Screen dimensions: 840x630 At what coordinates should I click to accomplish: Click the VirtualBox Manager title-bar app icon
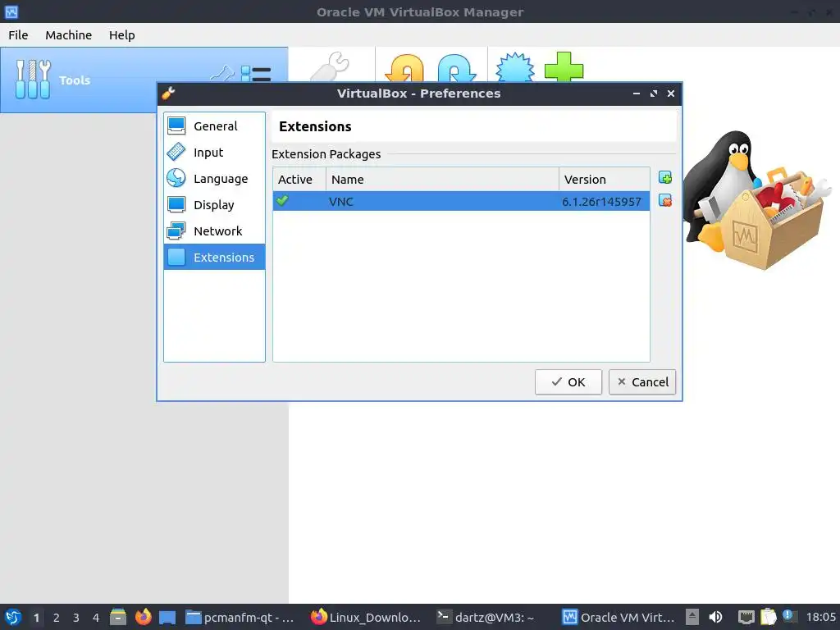[x=11, y=11]
